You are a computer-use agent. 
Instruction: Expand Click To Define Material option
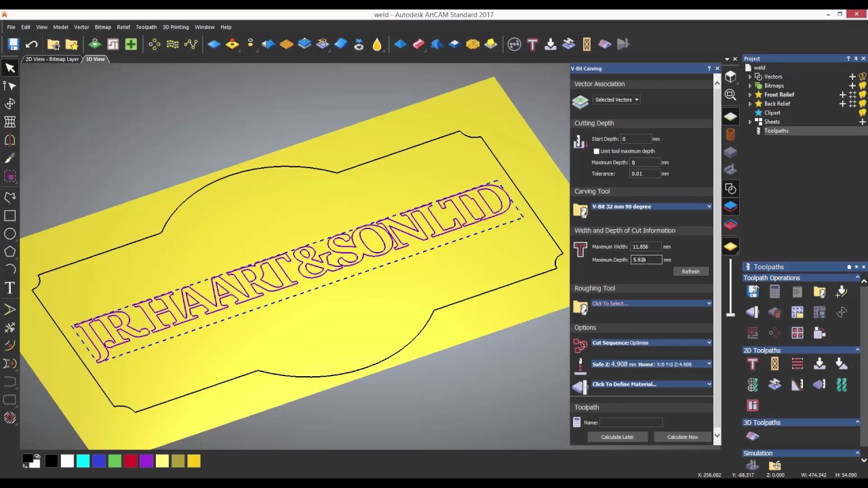coord(652,384)
